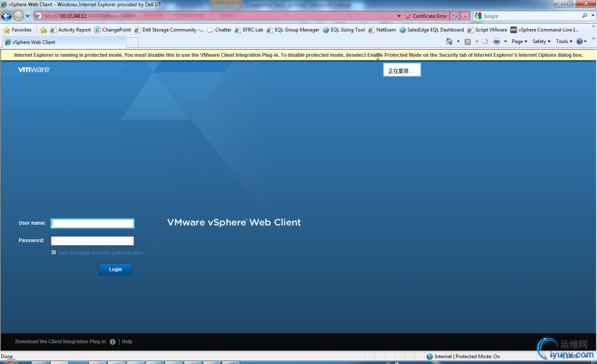Open the Safety menu
The height and width of the screenshot is (364, 597).
click(542, 41)
